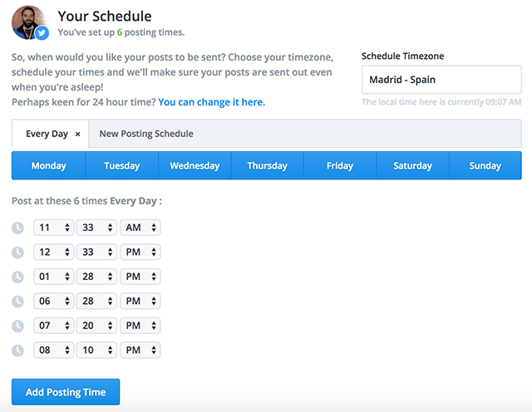Click the clock icon beside 07:20 PM

[17, 326]
